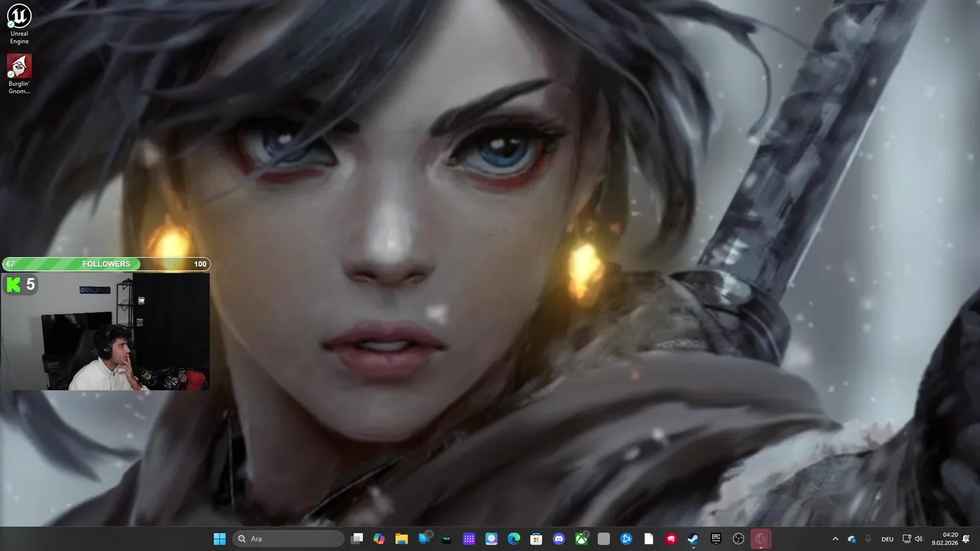Image resolution: width=980 pixels, height=551 pixels.
Task: Open the red app icon in the taskbar
Action: [x=671, y=539]
